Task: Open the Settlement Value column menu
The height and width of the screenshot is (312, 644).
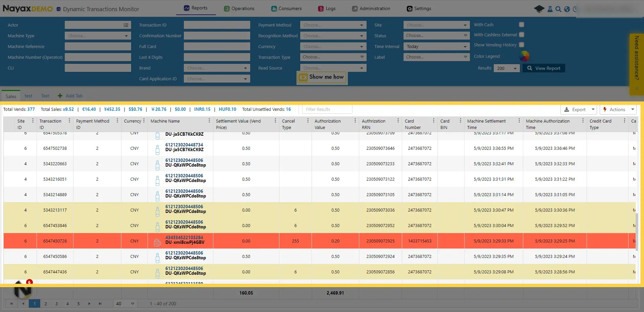Action: 275,121
